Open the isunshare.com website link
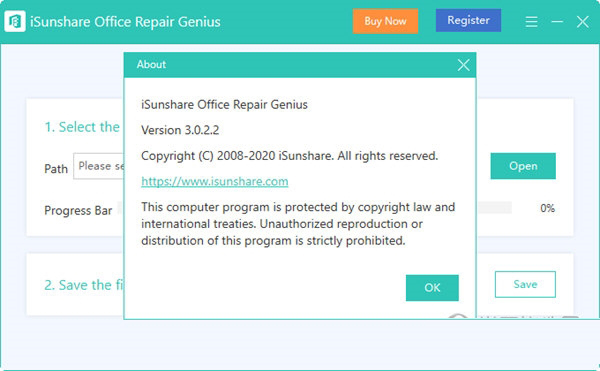600x371 pixels. [215, 181]
